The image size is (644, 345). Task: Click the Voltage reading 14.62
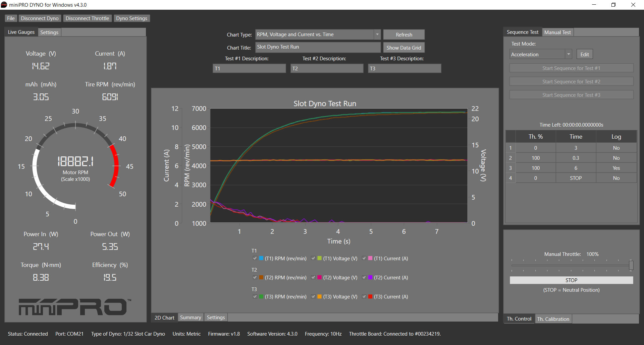point(41,66)
